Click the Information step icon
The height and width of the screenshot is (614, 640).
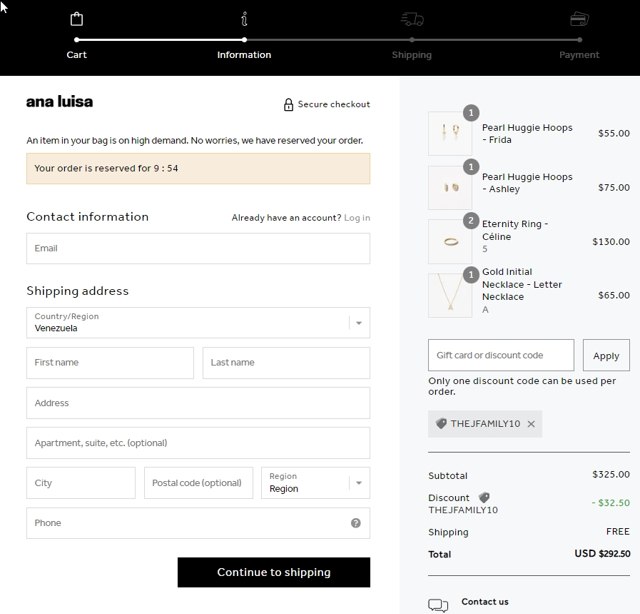(244, 19)
